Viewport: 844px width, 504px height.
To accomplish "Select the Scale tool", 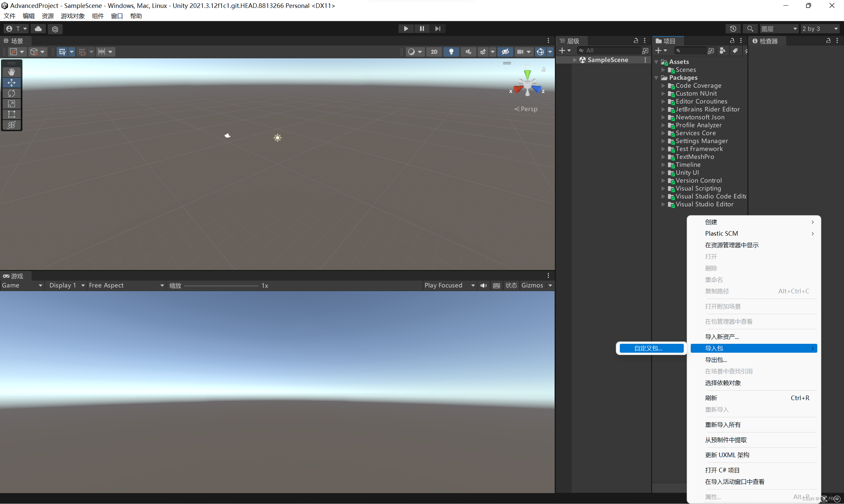I will (x=12, y=104).
